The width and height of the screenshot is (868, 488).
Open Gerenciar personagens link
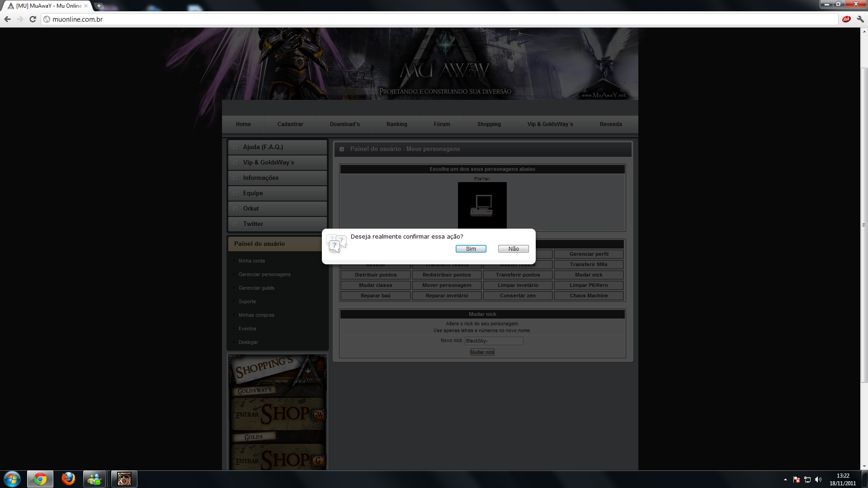pos(264,275)
